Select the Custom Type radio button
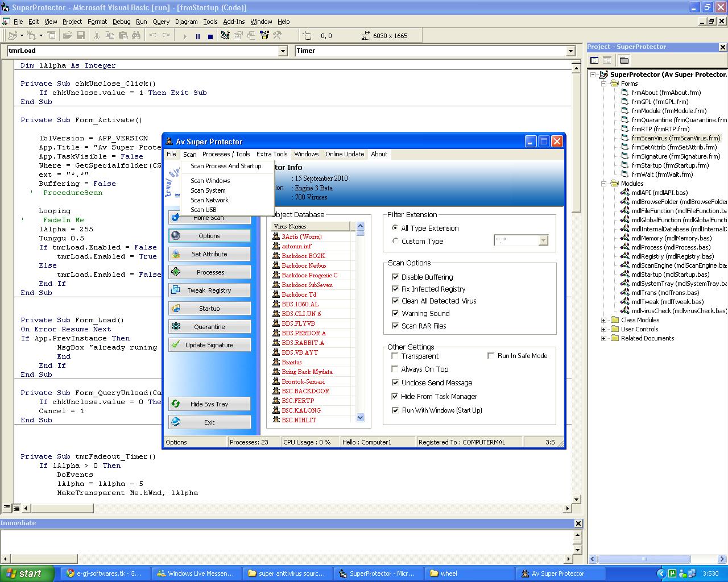 pos(395,241)
